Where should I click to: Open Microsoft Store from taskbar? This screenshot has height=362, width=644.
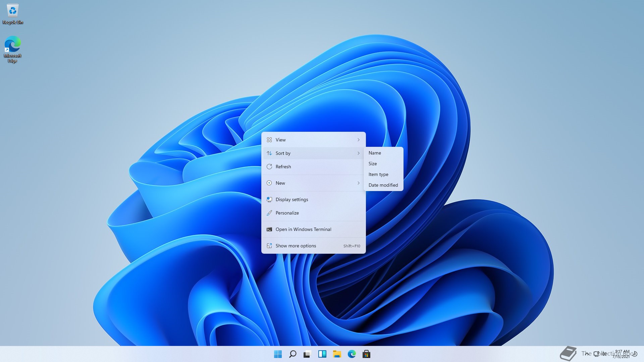(366, 354)
